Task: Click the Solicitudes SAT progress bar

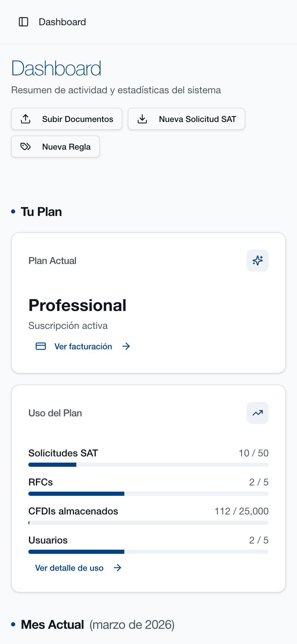Action: click(x=148, y=465)
